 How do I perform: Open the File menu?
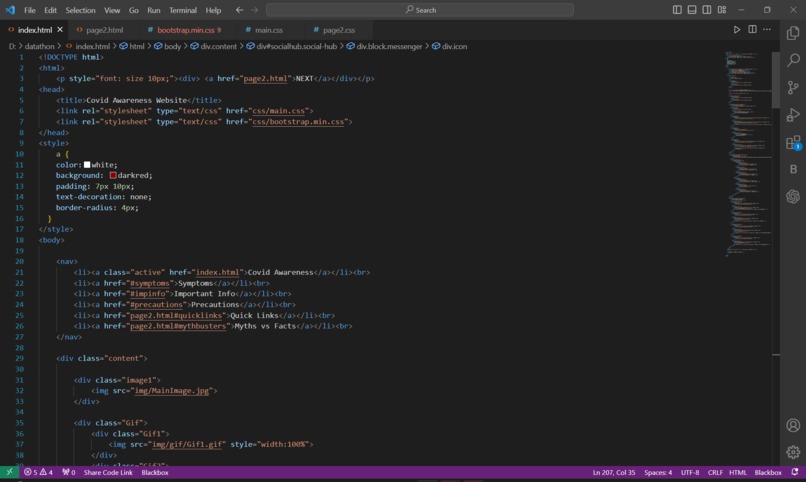pos(30,10)
